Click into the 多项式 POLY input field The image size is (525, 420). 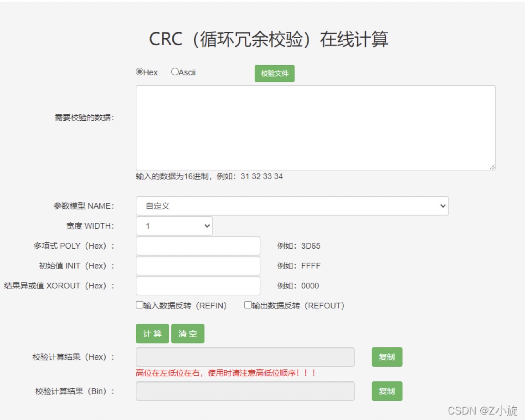[198, 246]
